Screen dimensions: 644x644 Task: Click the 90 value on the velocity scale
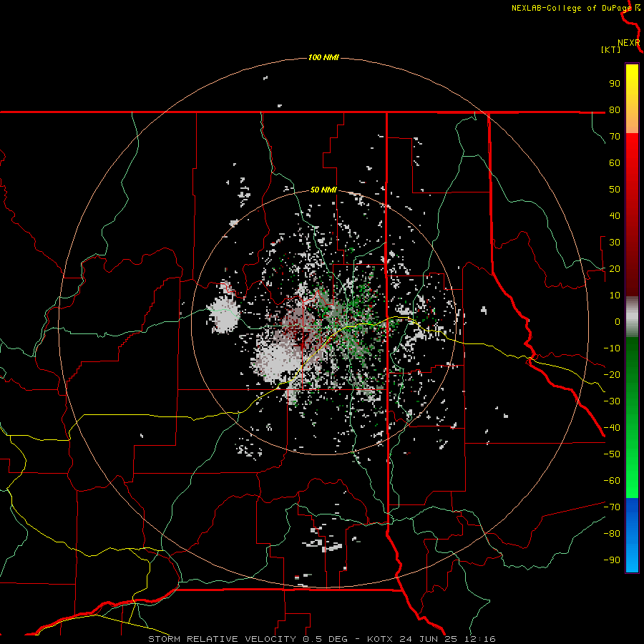(615, 84)
